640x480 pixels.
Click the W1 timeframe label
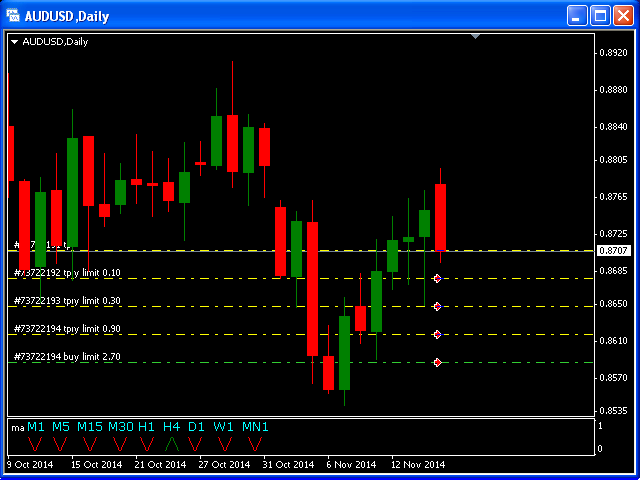click(x=224, y=427)
